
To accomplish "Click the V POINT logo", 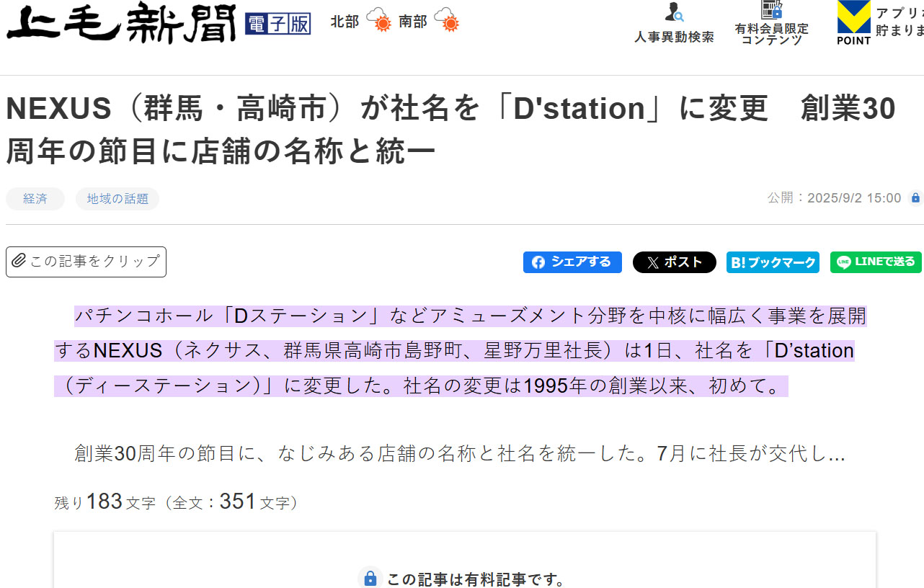I will coord(853,22).
